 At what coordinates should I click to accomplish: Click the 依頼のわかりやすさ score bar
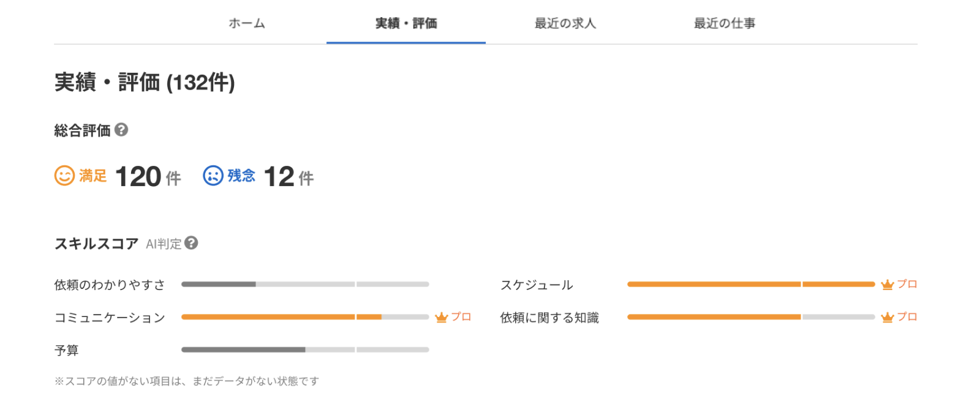tap(305, 284)
